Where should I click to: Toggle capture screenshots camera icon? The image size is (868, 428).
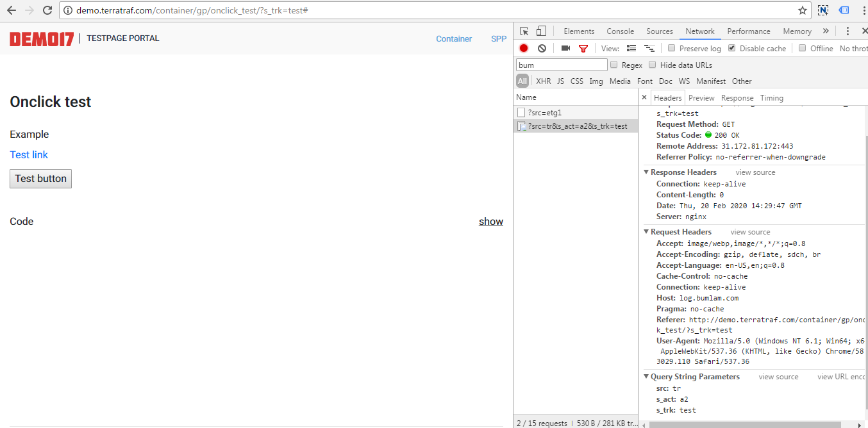pyautogui.click(x=565, y=48)
